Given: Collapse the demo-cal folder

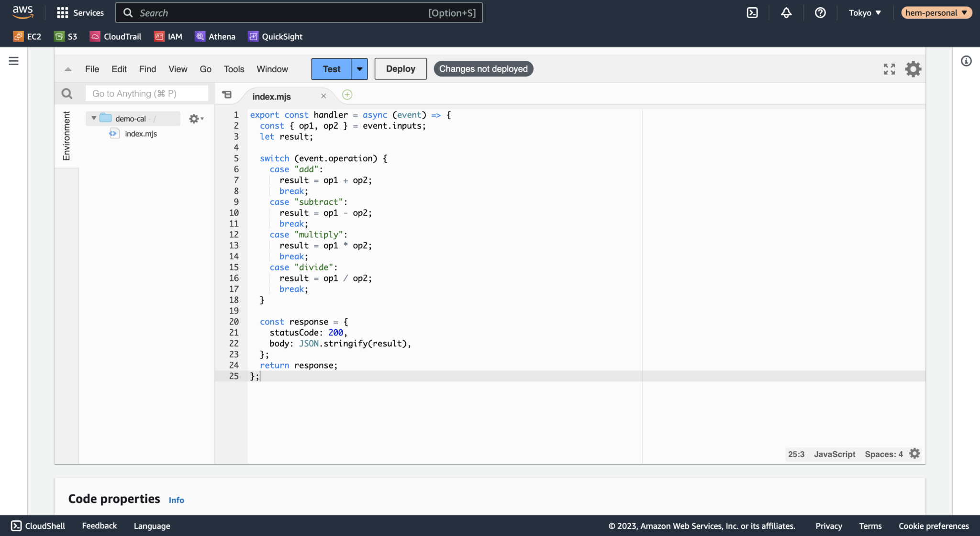Looking at the screenshot, I should (93, 118).
